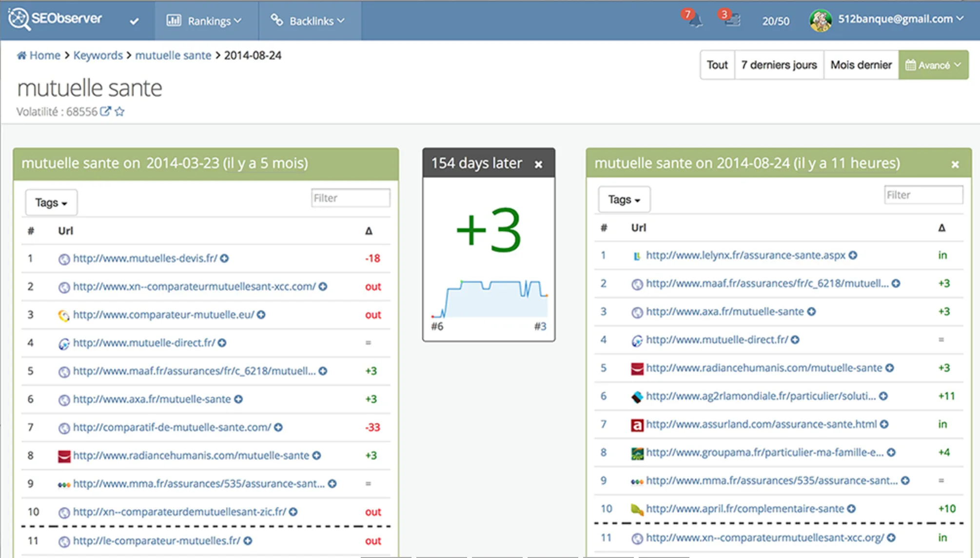Click the plus icon next to the maaf.fr URL in the 2014-03-23 panel
Viewport: 980px width, 558px height.
pos(323,371)
